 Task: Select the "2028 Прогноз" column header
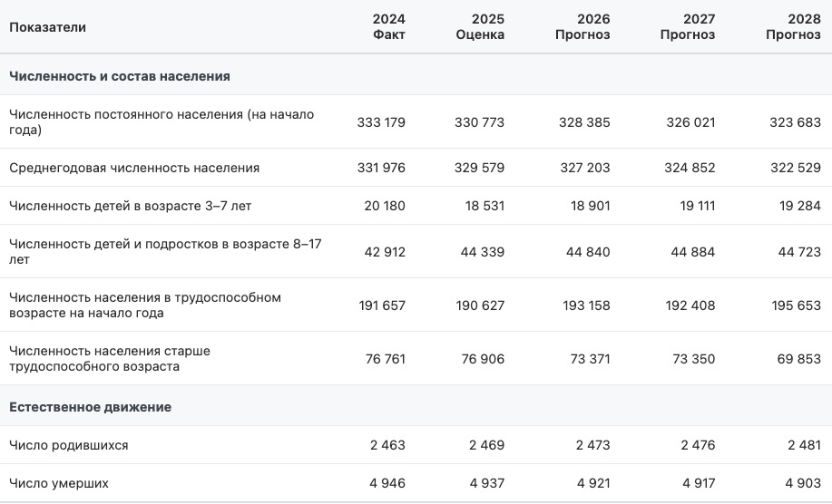[x=793, y=27]
